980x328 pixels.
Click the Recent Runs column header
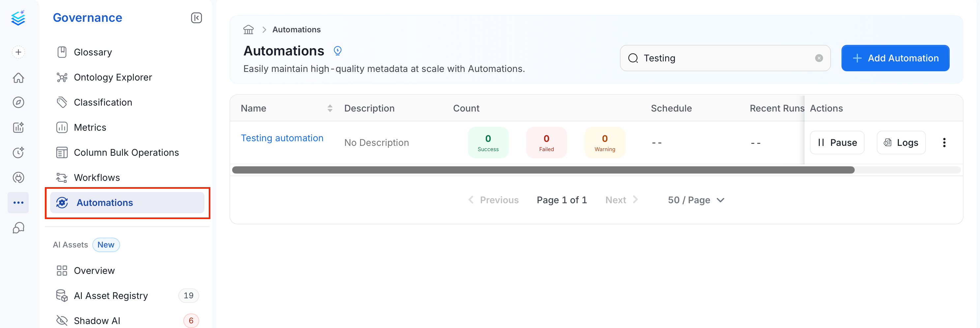[777, 109]
